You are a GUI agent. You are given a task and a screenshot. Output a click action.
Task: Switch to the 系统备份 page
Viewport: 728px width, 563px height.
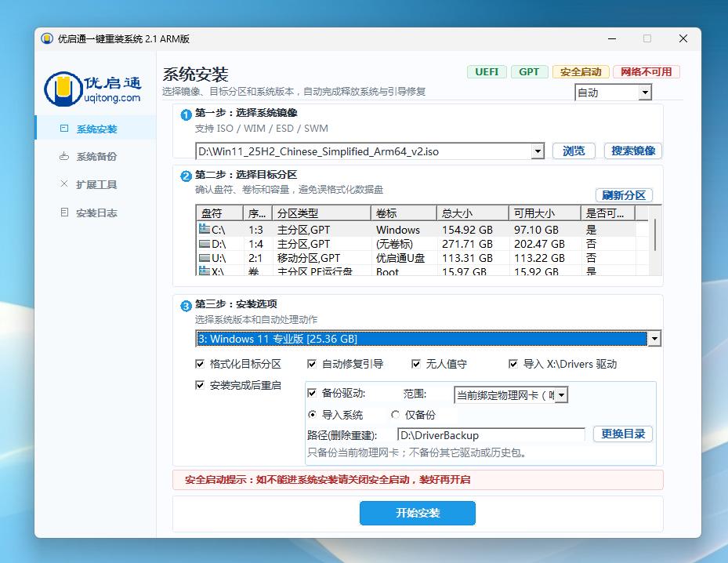[x=96, y=157]
